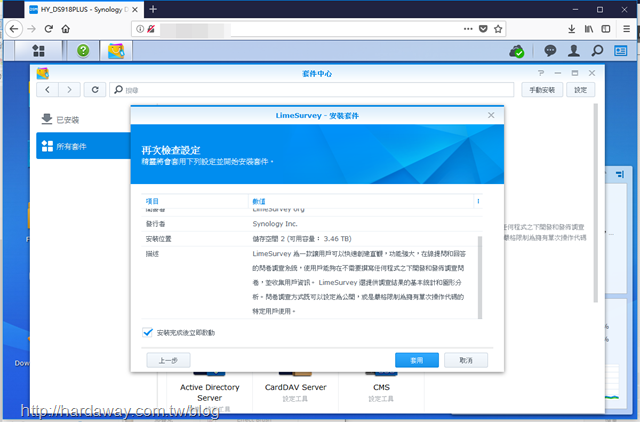Select HY_DS918PLUS Synology browser tab
Image resolution: width=640 pixels, height=422 pixels.
tap(84, 9)
